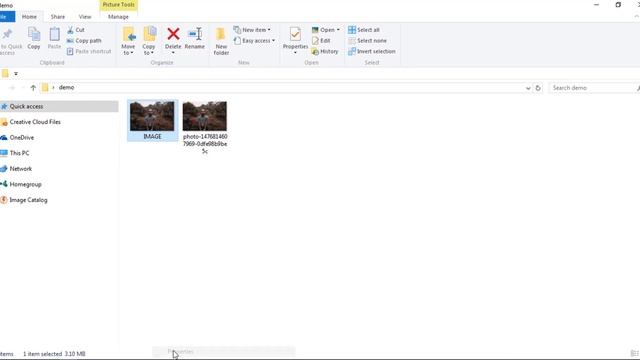Pin to Quick access icon
This screenshot has width=640, height=360.
tap(7, 34)
